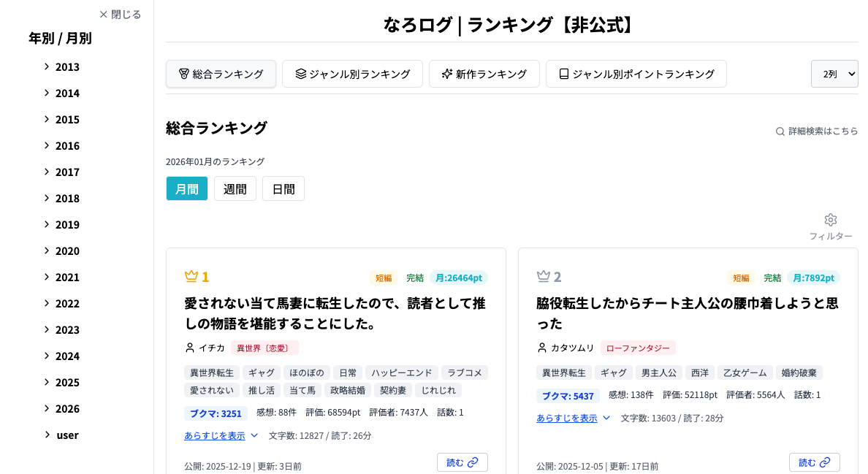Click the gear Filter icon
This screenshot has height=474, width=868.
click(830, 220)
